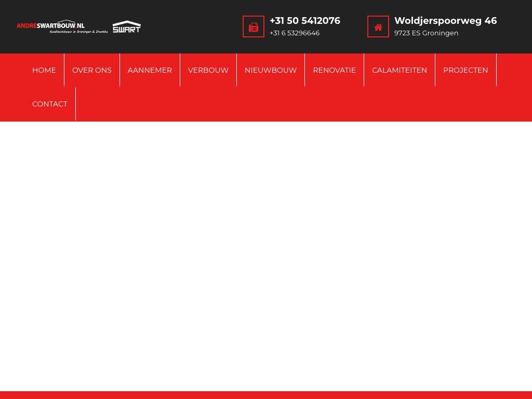Click the red telephone icon in header
Screen dimensions: 532x399
(x=254, y=27)
